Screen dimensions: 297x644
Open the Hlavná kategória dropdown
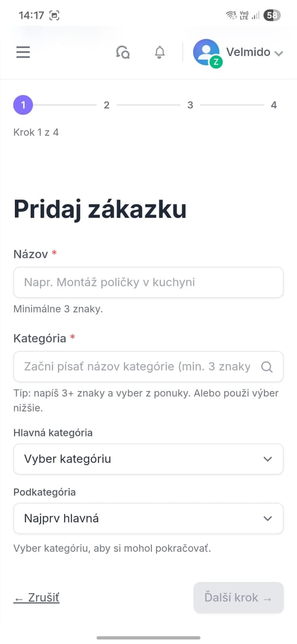148,459
